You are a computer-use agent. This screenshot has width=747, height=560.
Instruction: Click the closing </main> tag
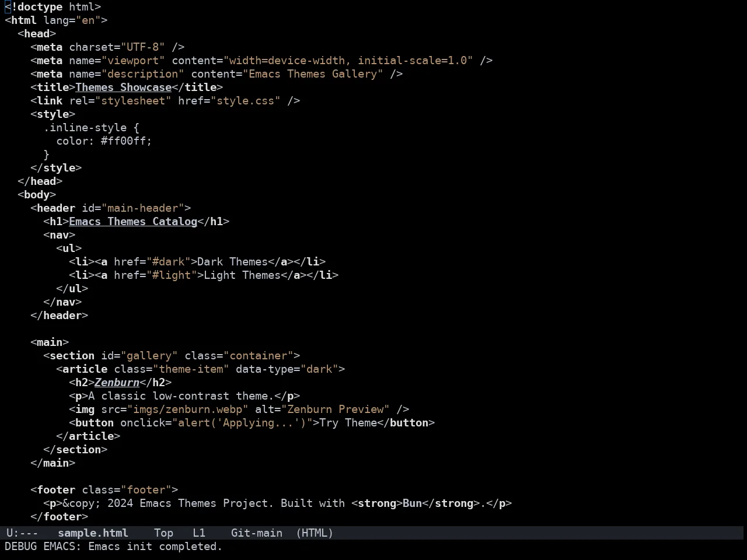pos(53,463)
